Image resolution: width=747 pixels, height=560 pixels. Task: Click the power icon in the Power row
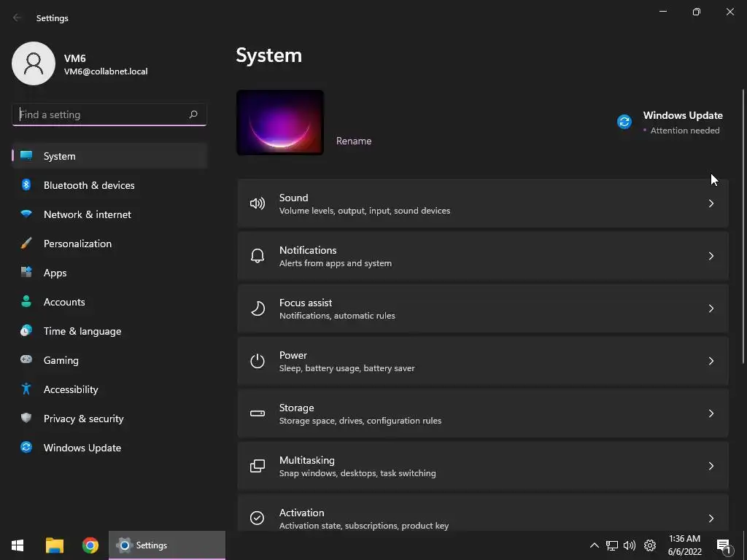coord(258,361)
